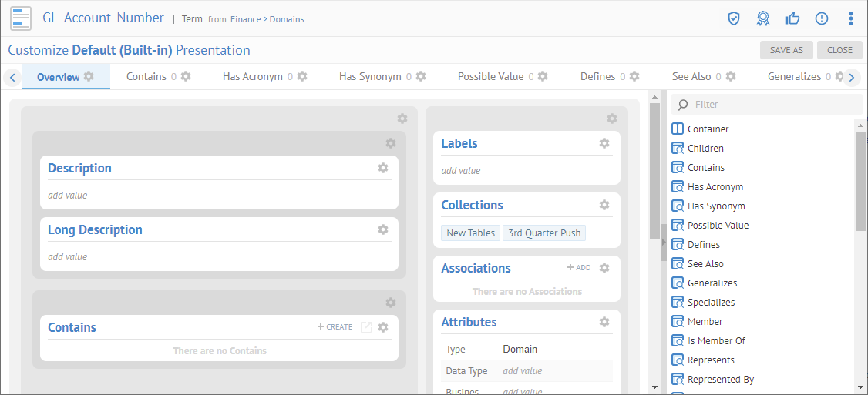This screenshot has height=395, width=868.
Task: Click the Contains widget open-in-new icon
Action: 366,327
